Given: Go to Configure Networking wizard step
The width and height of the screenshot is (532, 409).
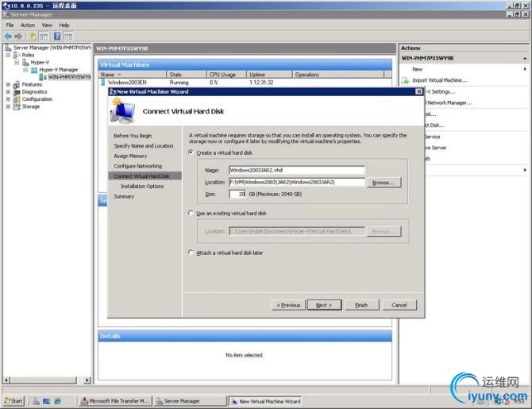Looking at the screenshot, I should 137,166.
